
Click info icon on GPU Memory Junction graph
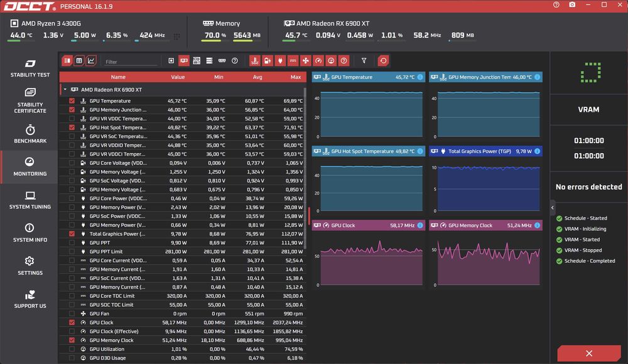[537, 77]
